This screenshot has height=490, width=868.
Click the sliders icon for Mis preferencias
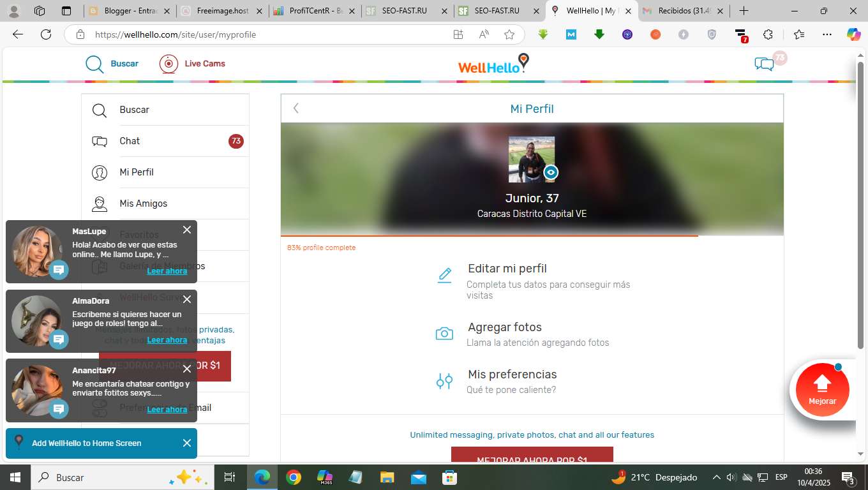[x=444, y=382]
